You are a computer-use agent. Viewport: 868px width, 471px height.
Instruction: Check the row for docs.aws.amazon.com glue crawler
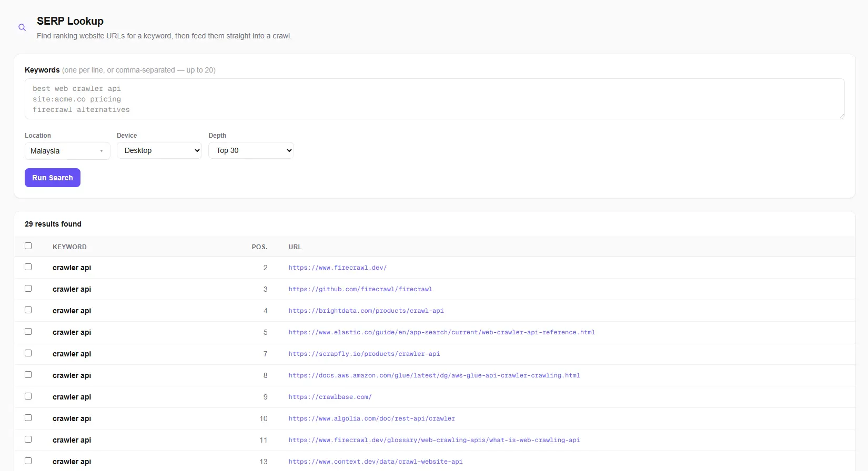point(28,375)
